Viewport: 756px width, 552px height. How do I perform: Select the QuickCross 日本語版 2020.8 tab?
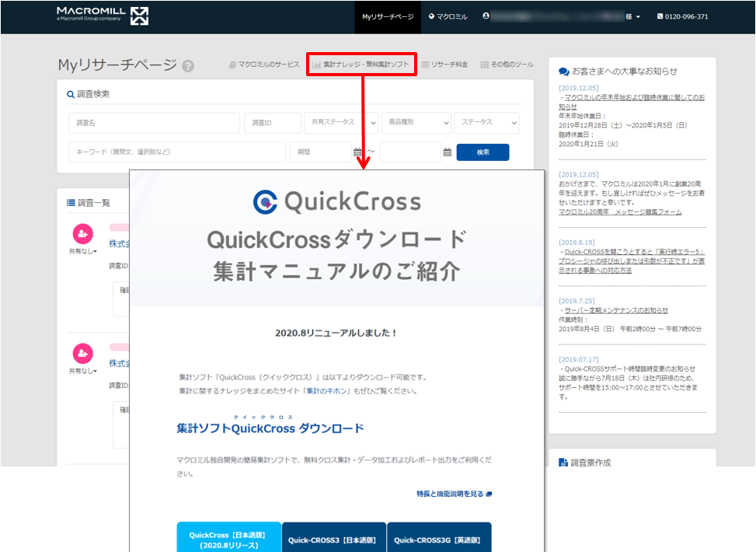[x=228, y=537]
